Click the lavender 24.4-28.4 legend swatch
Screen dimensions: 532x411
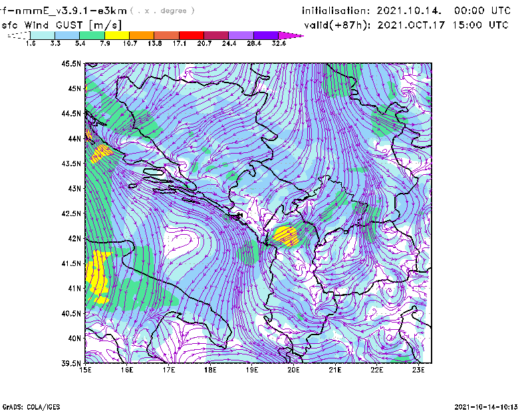[241, 35]
